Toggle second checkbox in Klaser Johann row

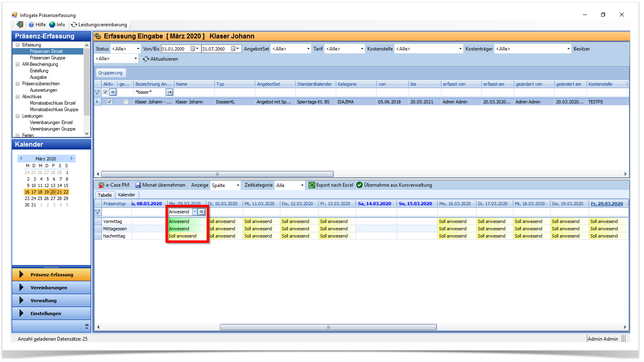pos(125,102)
